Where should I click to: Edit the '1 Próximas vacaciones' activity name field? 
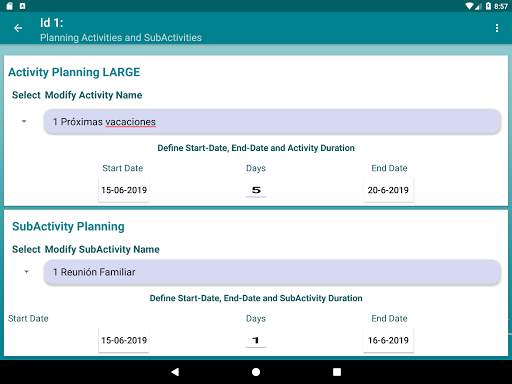tap(272, 122)
